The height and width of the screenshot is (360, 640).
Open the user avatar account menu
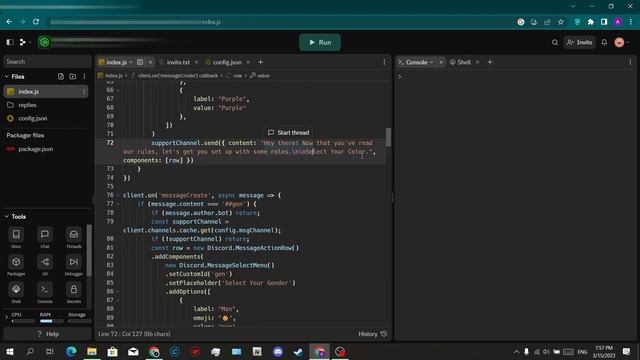[620, 42]
